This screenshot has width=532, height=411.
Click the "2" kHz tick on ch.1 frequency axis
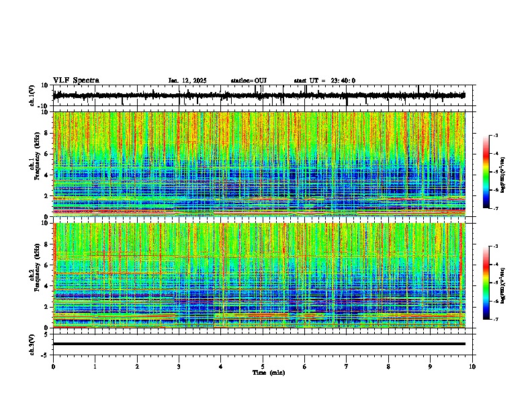tap(47, 196)
